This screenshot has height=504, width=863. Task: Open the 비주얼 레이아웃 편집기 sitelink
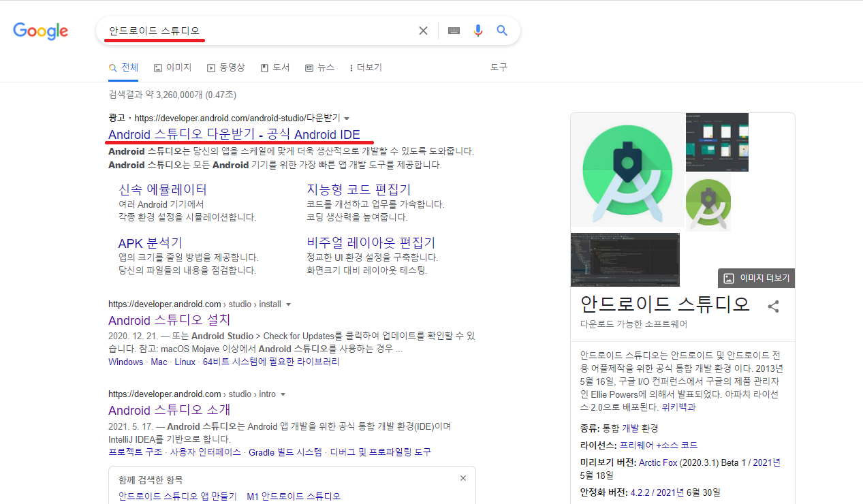pos(371,243)
